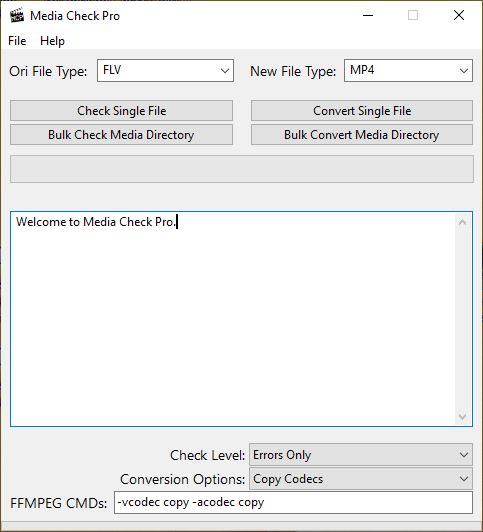483x532 pixels.
Task: Click Bulk Check Media Directory button
Action: (121, 135)
